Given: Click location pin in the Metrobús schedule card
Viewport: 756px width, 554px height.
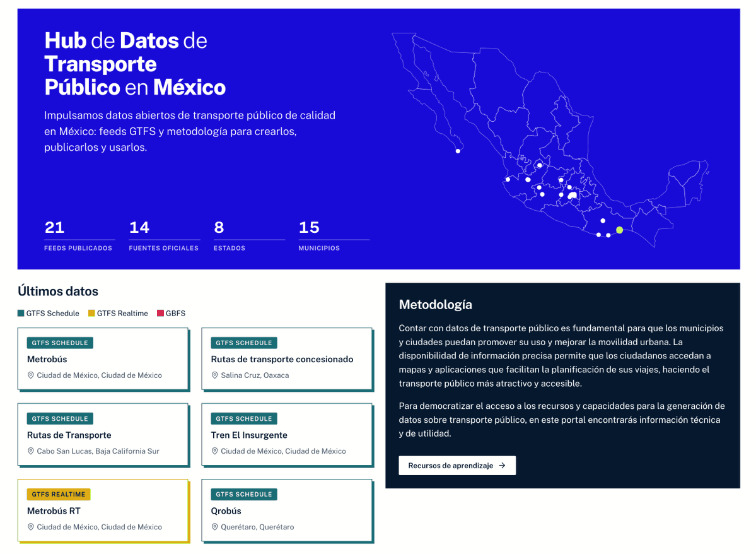Looking at the screenshot, I should tap(31, 375).
